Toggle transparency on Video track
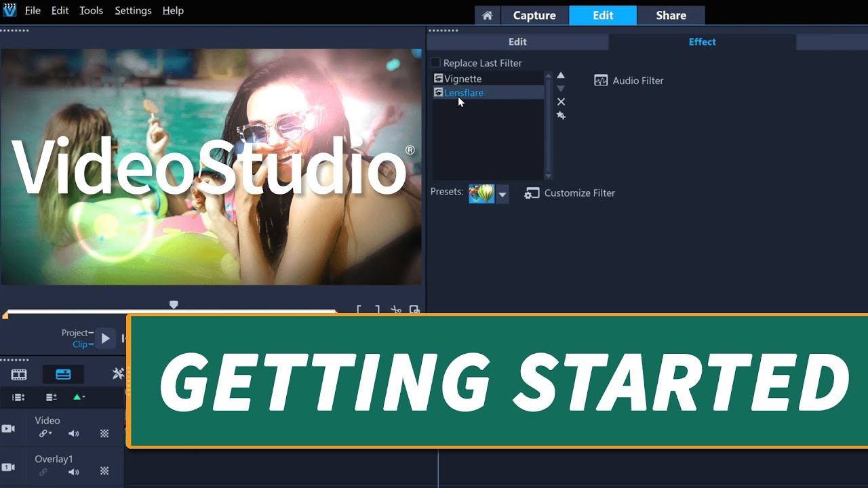 [104, 434]
